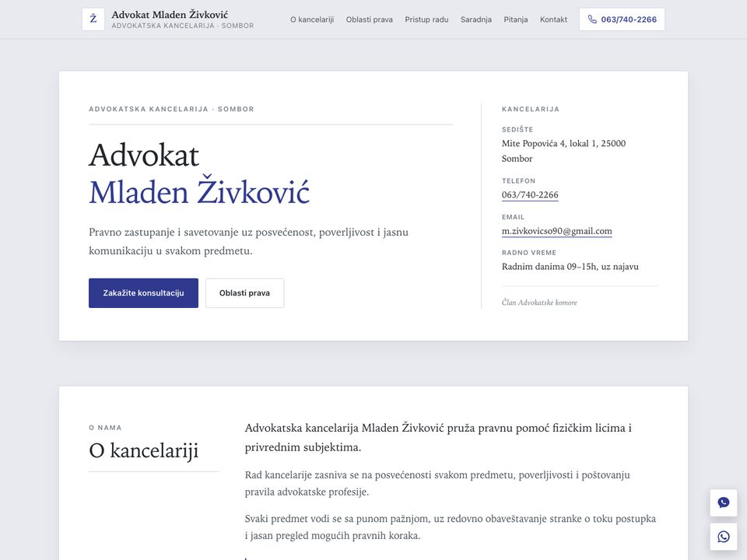
Task: Click the Oblasti prava outlined button
Action: pos(244,293)
